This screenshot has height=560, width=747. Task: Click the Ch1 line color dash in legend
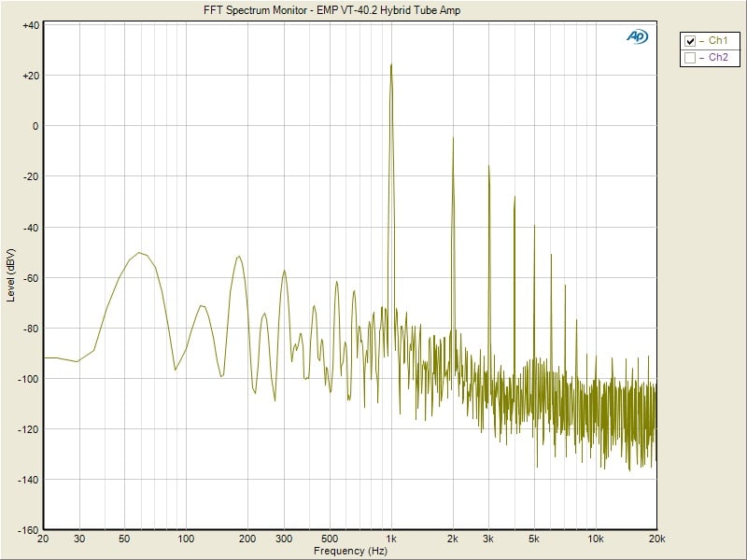pyautogui.click(x=702, y=41)
